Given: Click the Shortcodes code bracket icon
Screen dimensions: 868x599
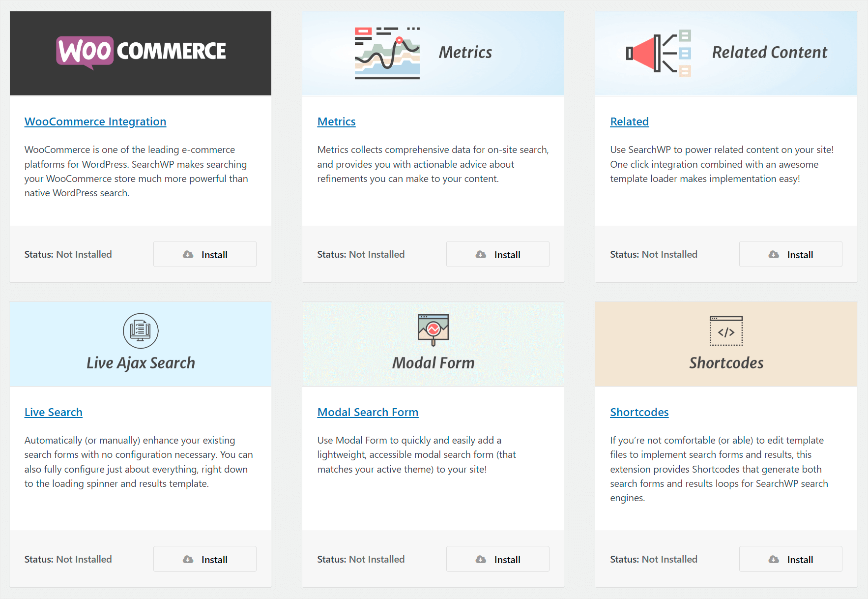Looking at the screenshot, I should click(x=726, y=331).
